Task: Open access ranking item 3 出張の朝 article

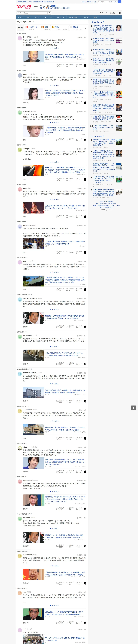Action: (x=104, y=168)
